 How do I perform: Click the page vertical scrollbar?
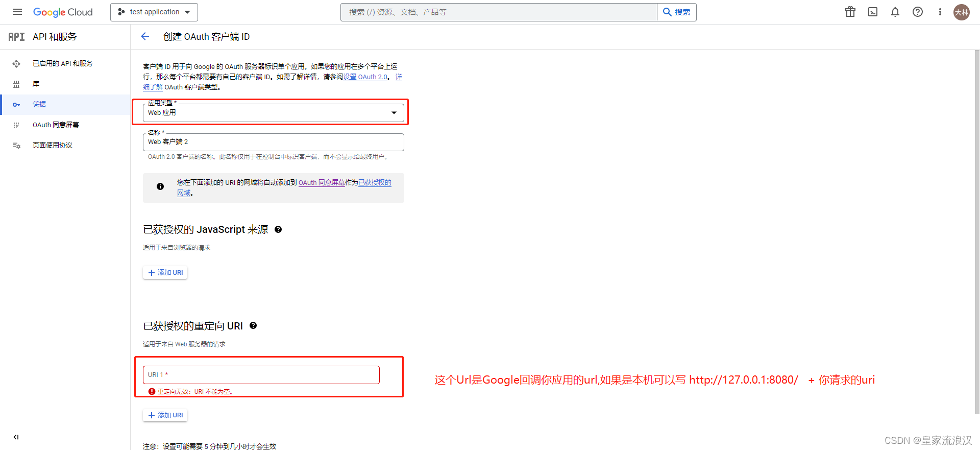coord(977,232)
